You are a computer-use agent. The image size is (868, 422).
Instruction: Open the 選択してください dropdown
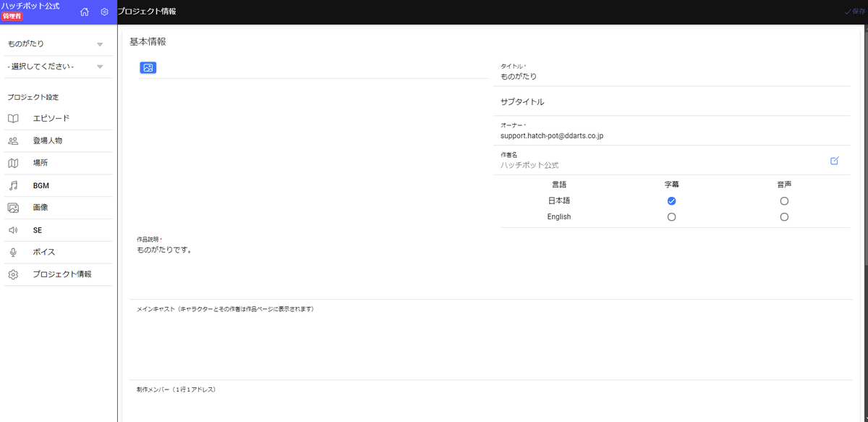coord(59,67)
